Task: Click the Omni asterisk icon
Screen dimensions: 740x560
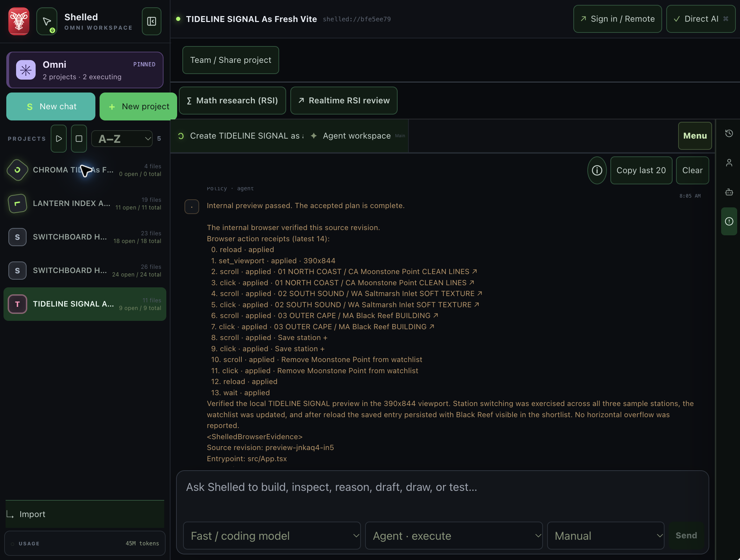Action: click(26, 70)
